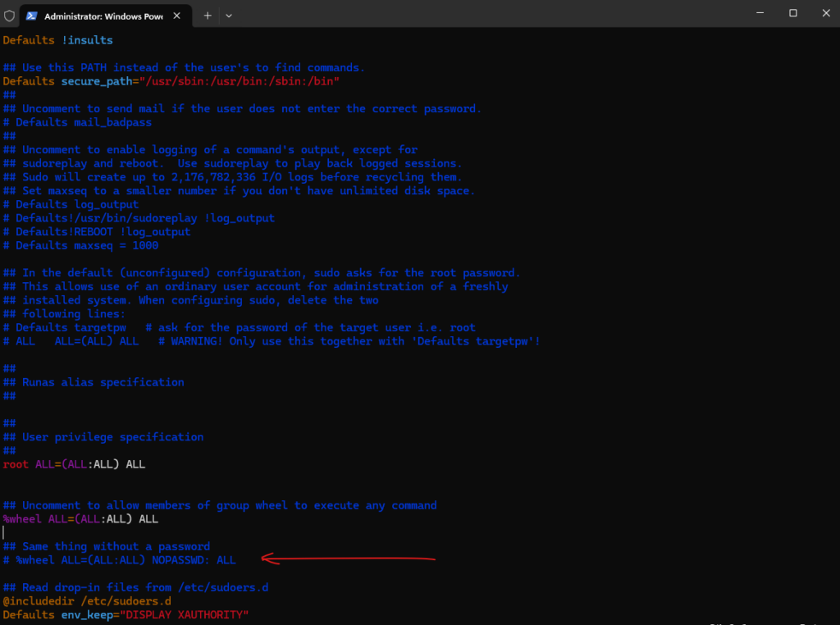The width and height of the screenshot is (840, 625).
Task: Click the commented %wheel NOPASSWD: ALL line
Action: [x=125, y=560]
